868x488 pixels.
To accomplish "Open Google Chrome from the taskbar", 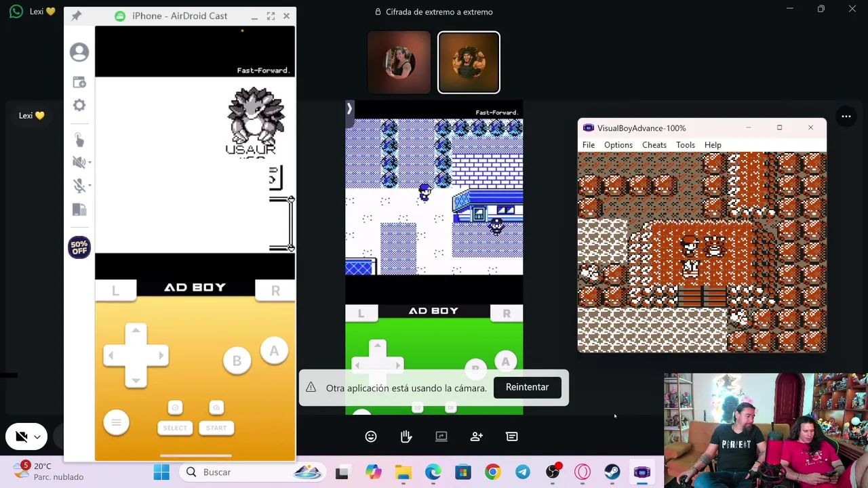I will (493, 472).
